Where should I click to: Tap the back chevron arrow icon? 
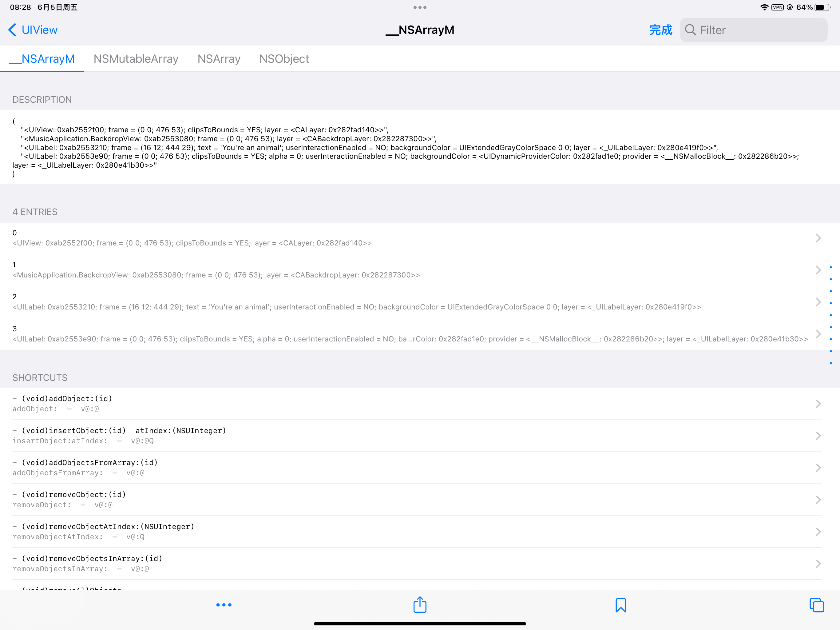click(x=12, y=30)
